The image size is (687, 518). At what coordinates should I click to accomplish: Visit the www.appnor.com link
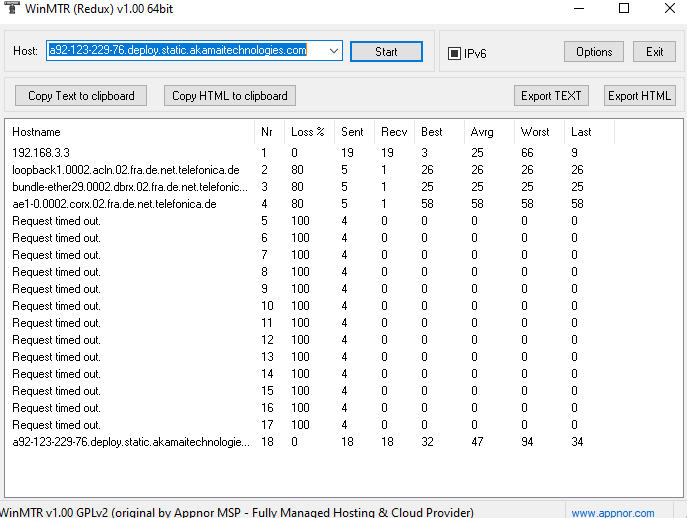tap(613, 513)
